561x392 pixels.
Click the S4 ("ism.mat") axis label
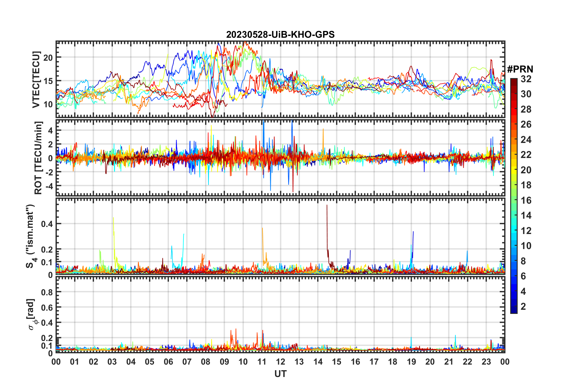click(x=31, y=236)
